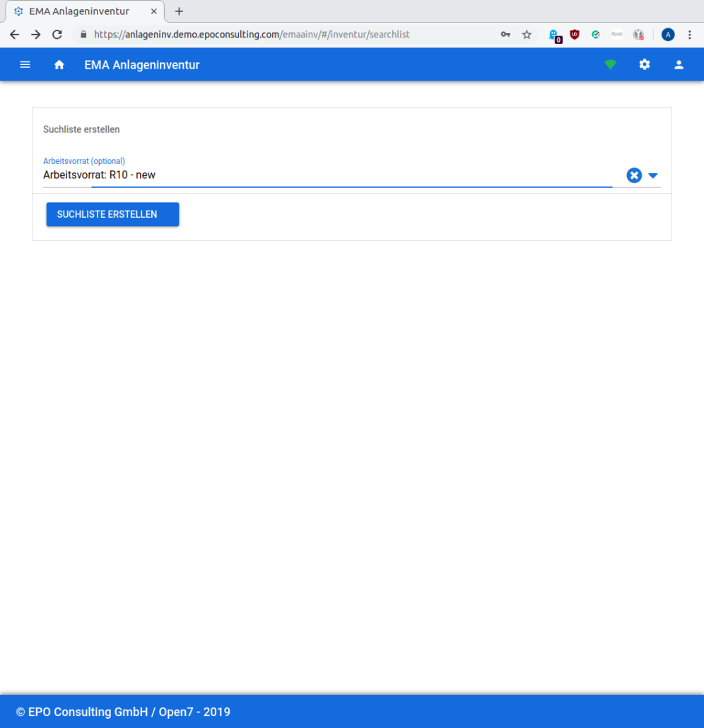704x728 pixels.
Task: Check the green connection status icon
Action: tap(610, 65)
